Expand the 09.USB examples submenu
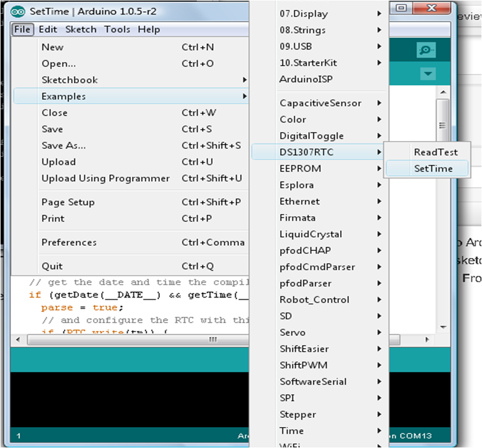 319,46
